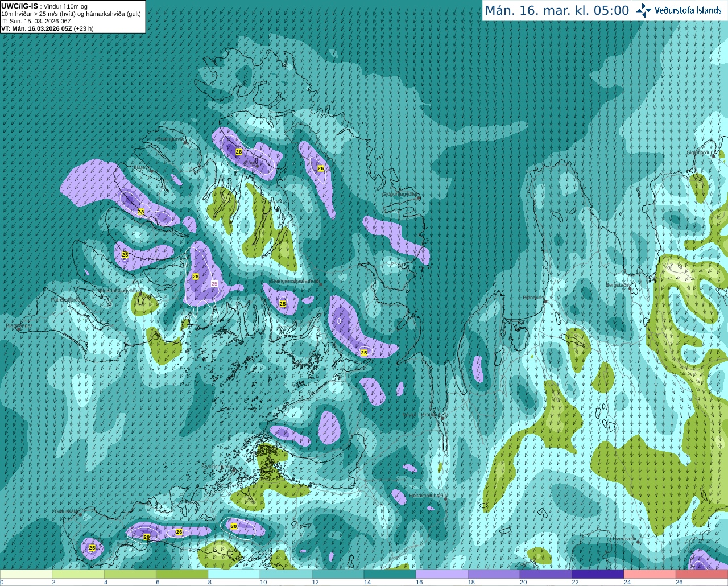Click the yellow 29 gust marker
Image resolution: width=728 pixels, height=586 pixels.
[147, 537]
